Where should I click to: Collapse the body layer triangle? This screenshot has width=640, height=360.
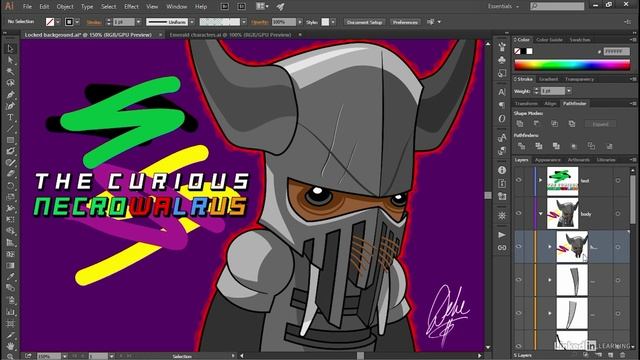(540, 213)
